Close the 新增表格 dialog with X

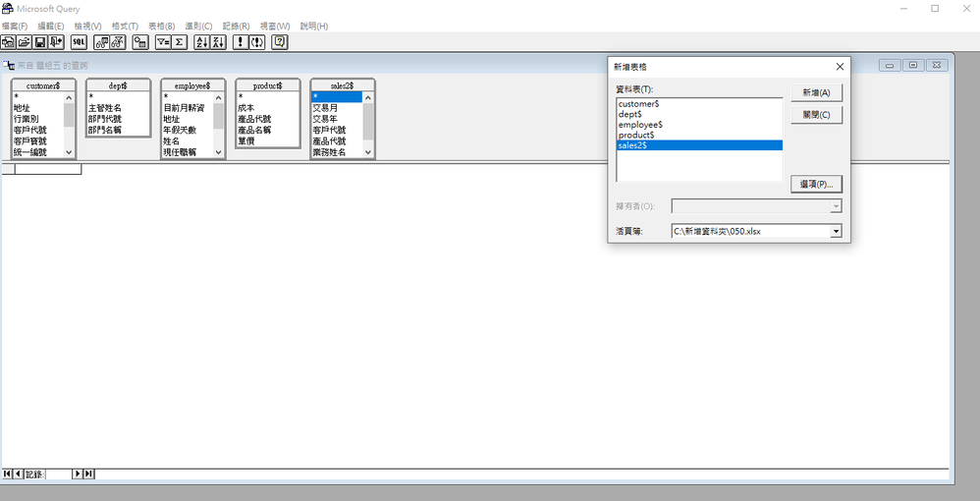coord(840,66)
